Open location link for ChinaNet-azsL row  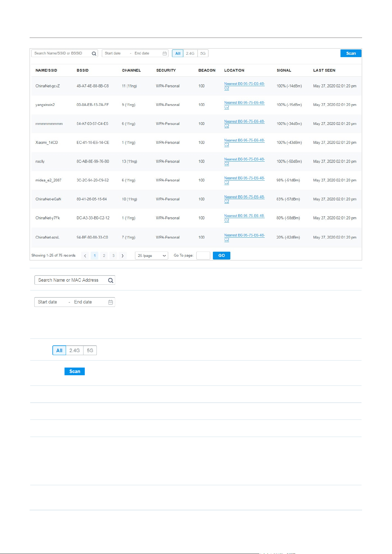point(244,238)
